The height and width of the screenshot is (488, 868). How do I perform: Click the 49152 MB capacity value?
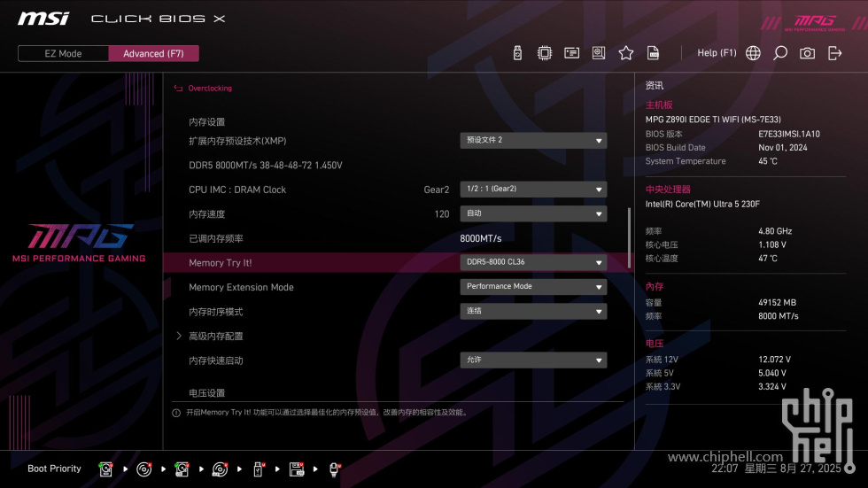click(778, 303)
